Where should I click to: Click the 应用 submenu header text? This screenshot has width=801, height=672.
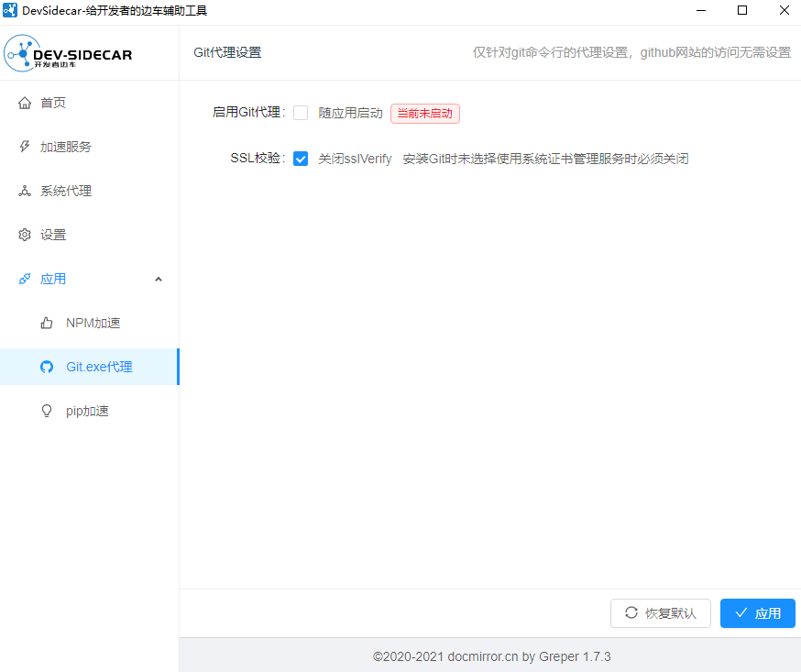point(53,279)
